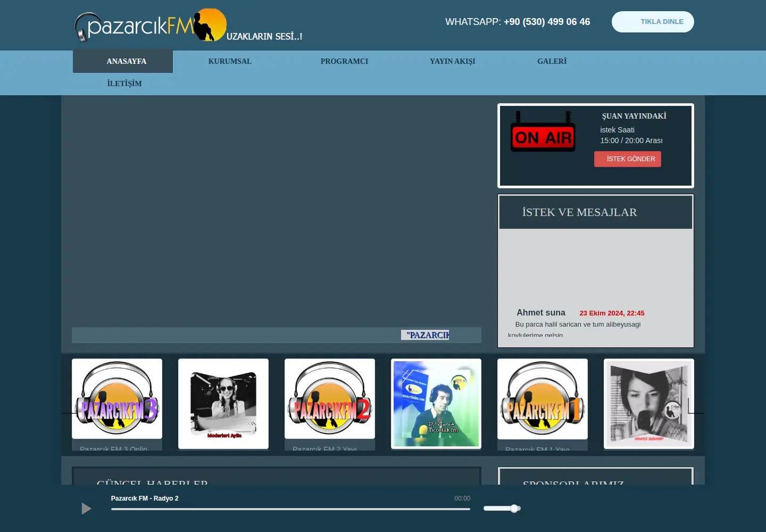Click the İSTEK GÖNDER button
Screen dimensions: 766x532
point(628,159)
